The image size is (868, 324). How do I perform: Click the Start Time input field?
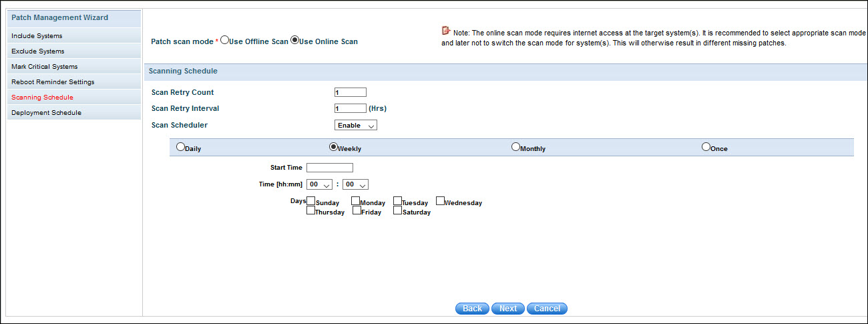(x=329, y=168)
